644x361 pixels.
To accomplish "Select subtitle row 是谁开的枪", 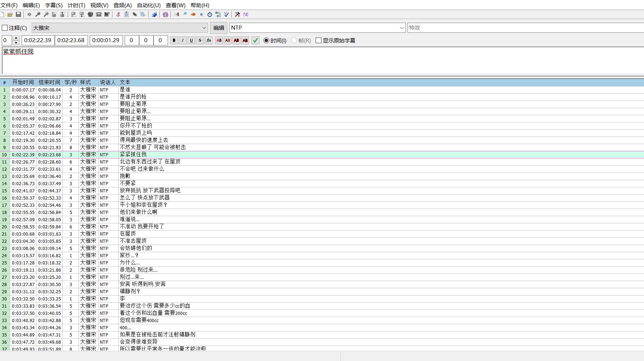I will click(322, 97).
